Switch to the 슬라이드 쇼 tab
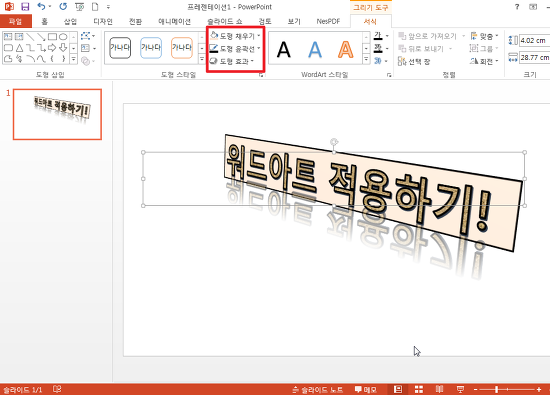Viewport: 550px width, 395px height. pyautogui.click(x=224, y=21)
